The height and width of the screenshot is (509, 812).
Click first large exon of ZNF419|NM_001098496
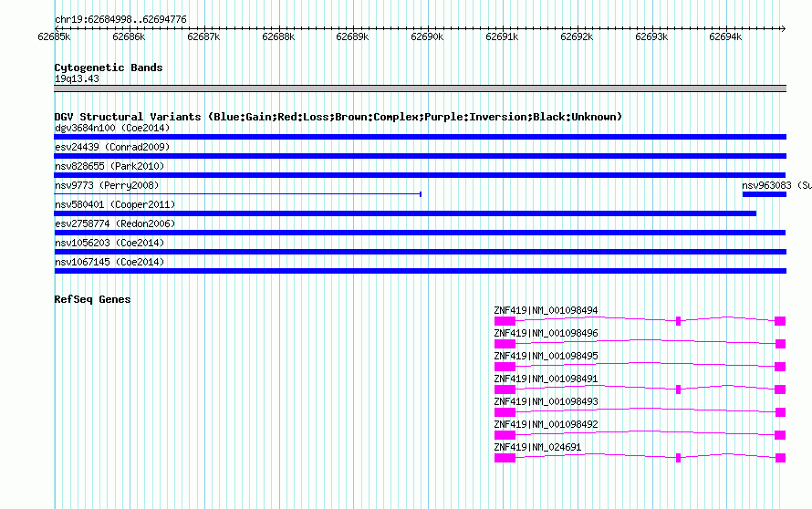coord(505,344)
